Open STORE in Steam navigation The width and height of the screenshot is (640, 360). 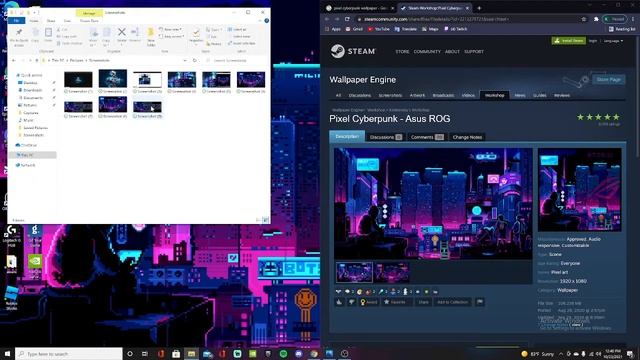click(402, 51)
